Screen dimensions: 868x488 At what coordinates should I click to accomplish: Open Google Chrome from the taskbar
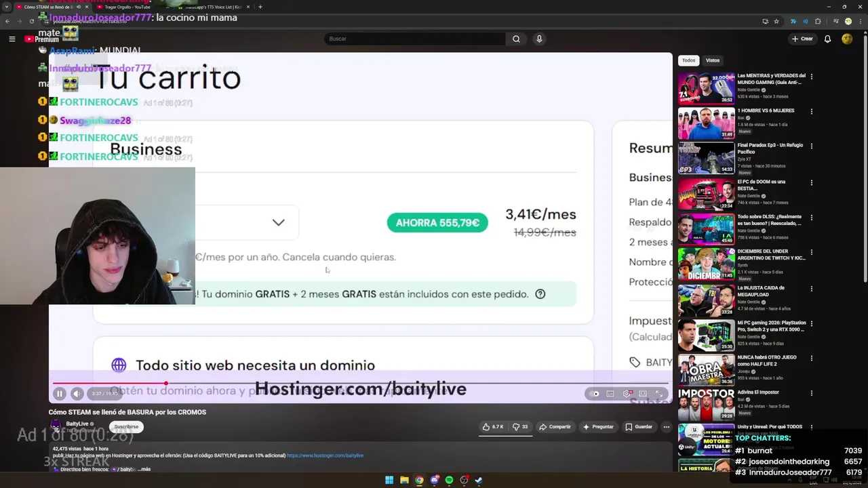point(419,480)
